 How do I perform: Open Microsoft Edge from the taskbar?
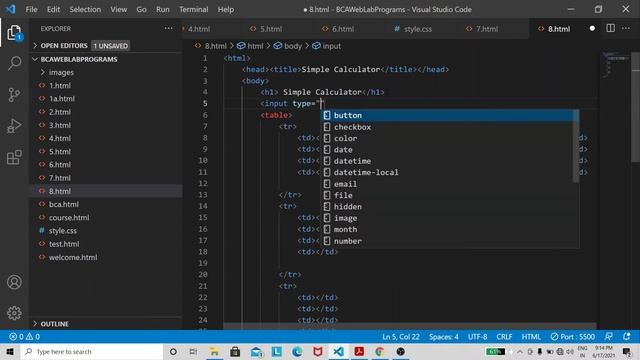pyautogui.click(x=297, y=351)
